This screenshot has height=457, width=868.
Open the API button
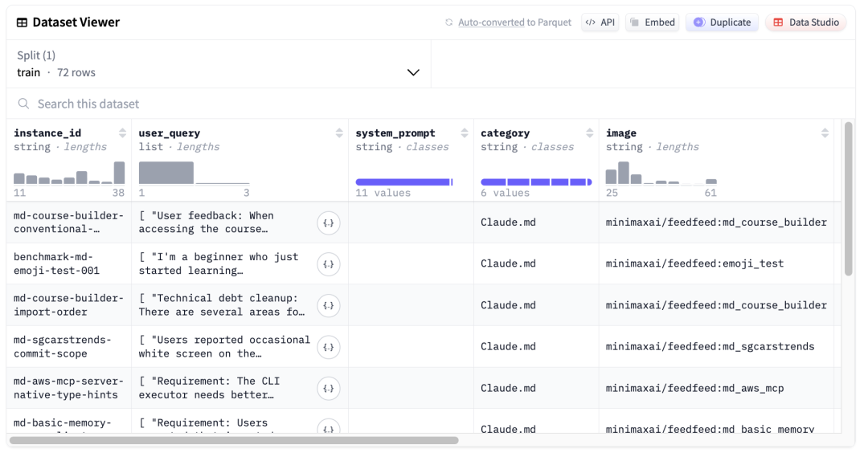point(600,22)
